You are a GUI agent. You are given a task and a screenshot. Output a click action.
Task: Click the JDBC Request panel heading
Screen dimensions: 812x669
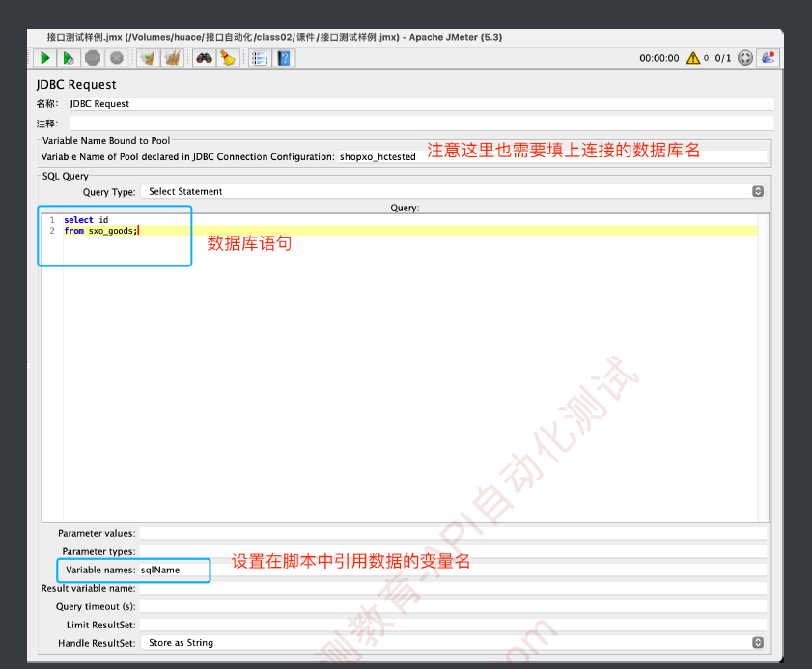point(76,84)
